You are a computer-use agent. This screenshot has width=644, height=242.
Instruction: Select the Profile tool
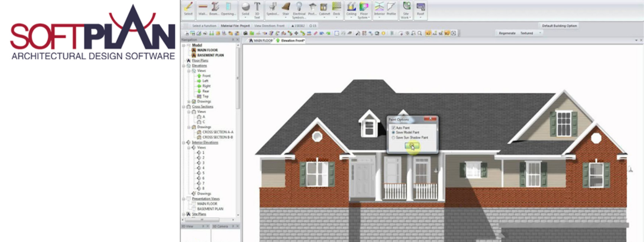(391, 9)
